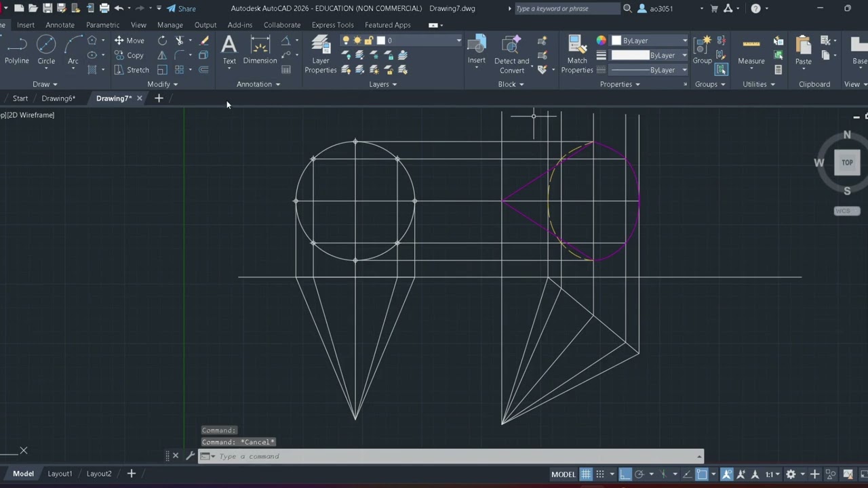Select the Offset tool
The height and width of the screenshot is (488, 868).
(x=203, y=70)
